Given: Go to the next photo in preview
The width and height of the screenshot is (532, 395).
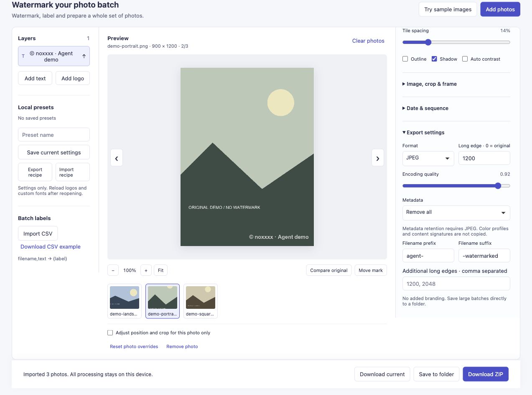Looking at the screenshot, I should (x=378, y=158).
